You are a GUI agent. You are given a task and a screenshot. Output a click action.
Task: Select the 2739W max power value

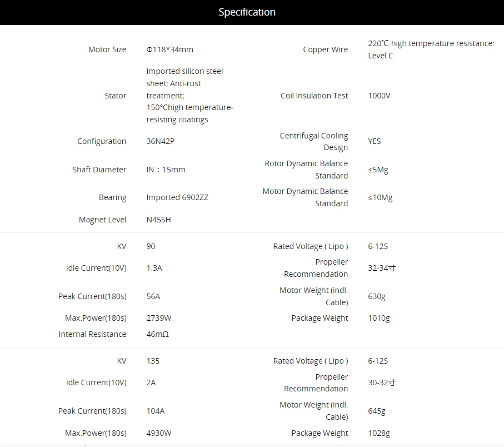tap(159, 318)
